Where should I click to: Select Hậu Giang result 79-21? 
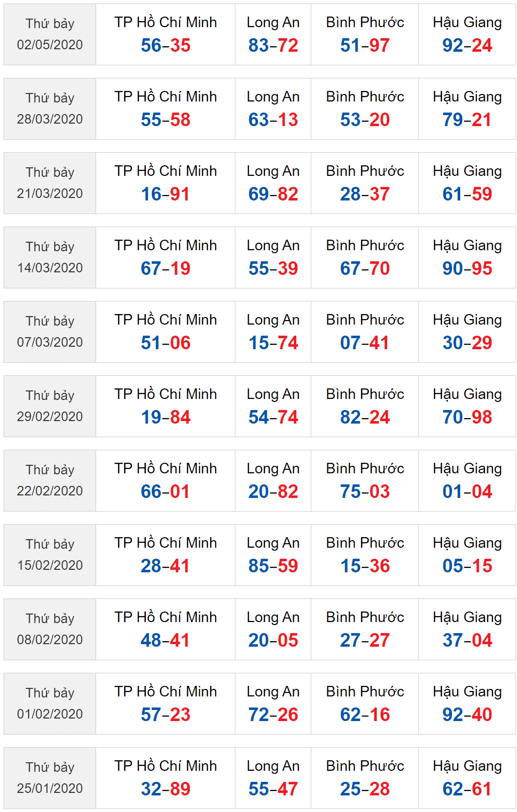467,120
